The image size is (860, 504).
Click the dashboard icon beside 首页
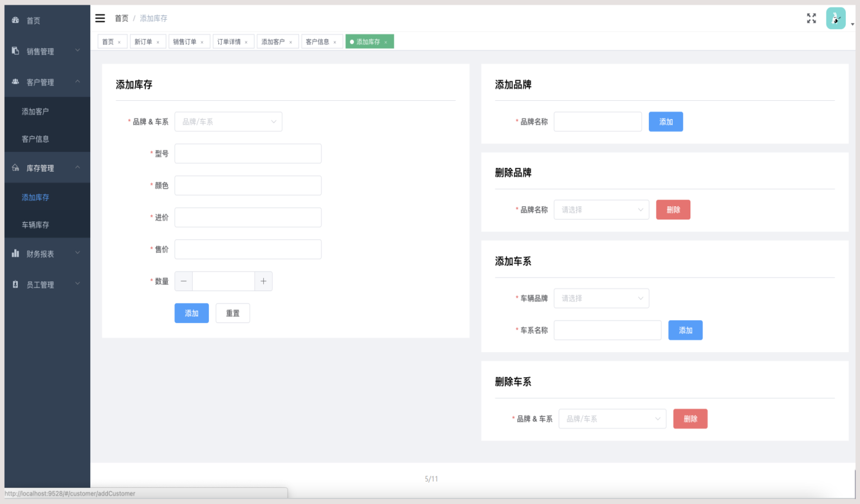pyautogui.click(x=15, y=20)
